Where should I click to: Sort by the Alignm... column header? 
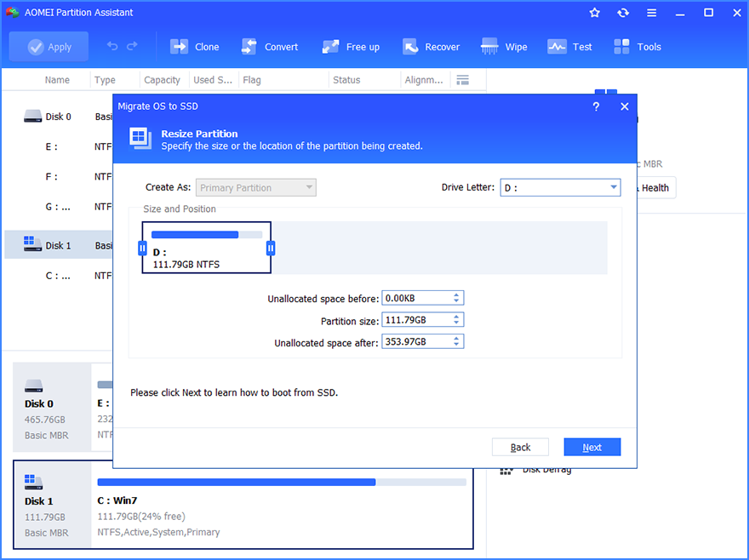423,80
